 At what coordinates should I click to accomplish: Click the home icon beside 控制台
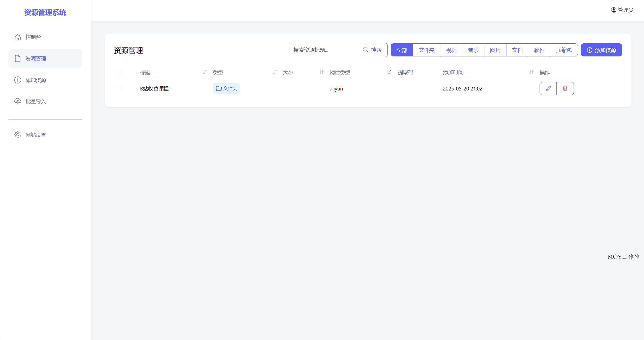tap(18, 37)
